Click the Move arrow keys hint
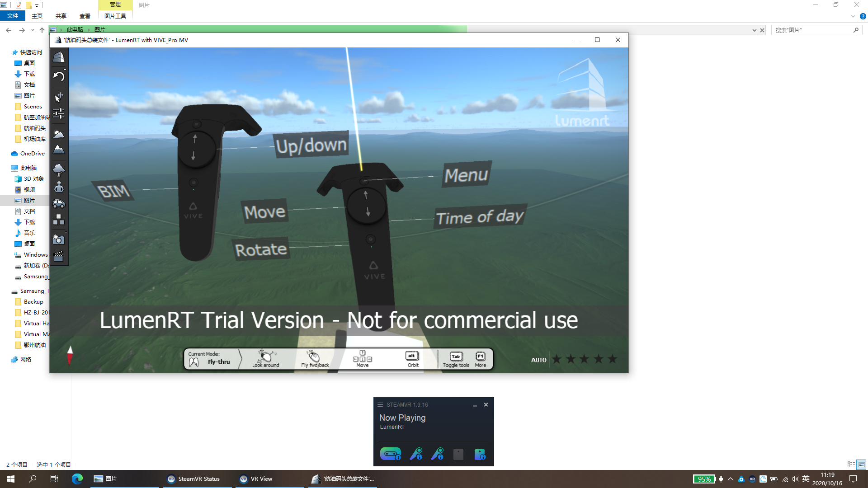 (363, 359)
